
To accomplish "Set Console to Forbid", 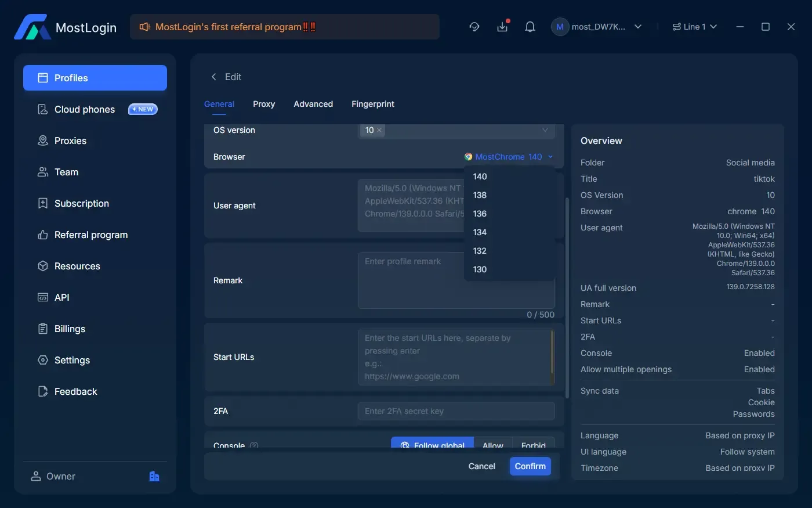I will [533, 445].
